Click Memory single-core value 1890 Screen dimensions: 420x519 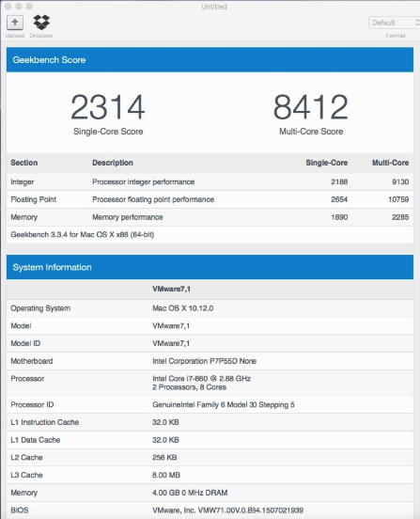click(339, 217)
